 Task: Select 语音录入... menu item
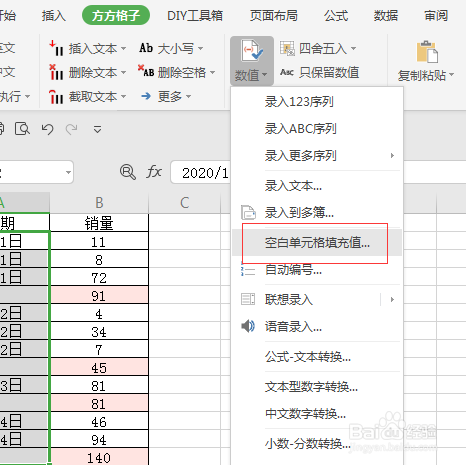[x=317, y=326]
